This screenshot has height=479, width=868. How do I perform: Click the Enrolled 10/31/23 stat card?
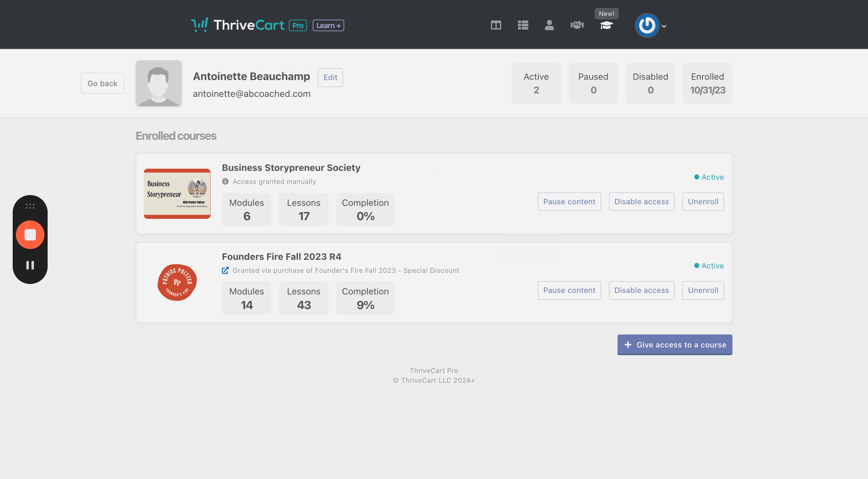tap(708, 83)
